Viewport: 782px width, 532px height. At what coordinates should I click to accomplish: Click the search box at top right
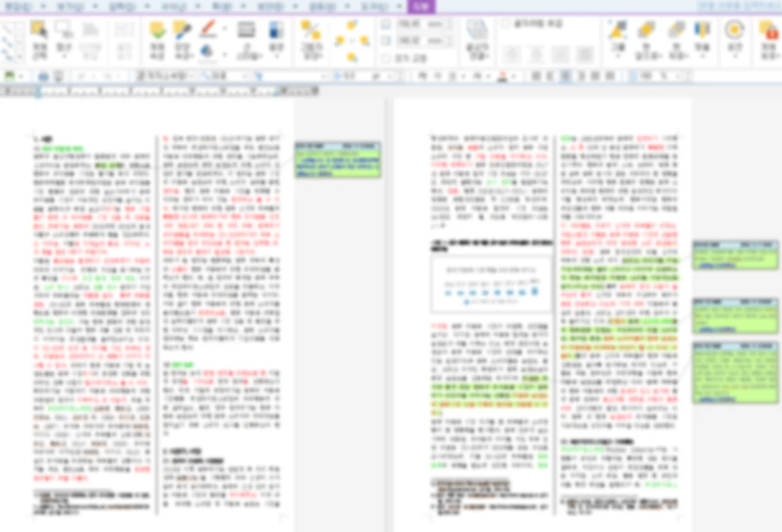pyautogui.click(x=739, y=6)
